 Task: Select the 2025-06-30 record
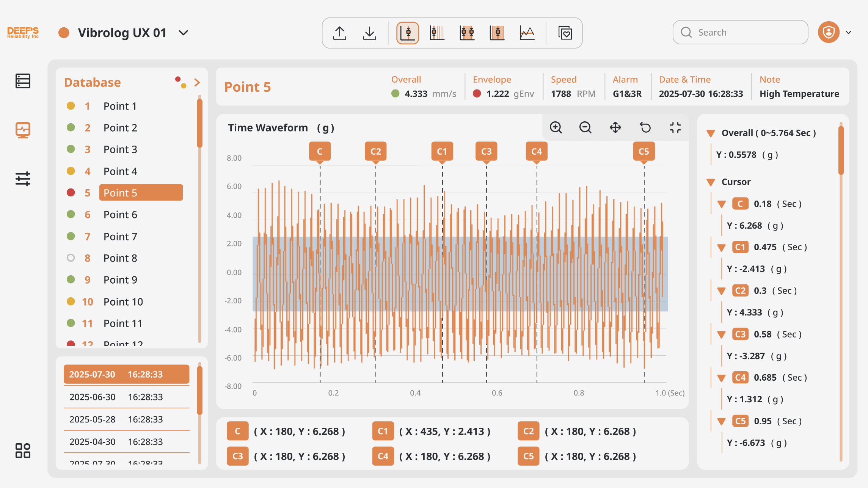pyautogui.click(x=126, y=397)
